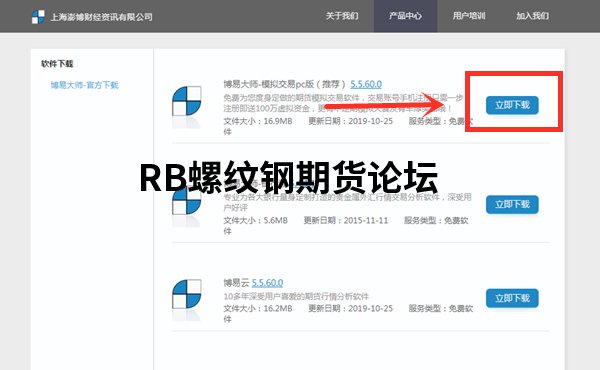Open the 上海澎博财经资讯有限公司 company name
Screen dimensions: 600x370
coord(102,17)
